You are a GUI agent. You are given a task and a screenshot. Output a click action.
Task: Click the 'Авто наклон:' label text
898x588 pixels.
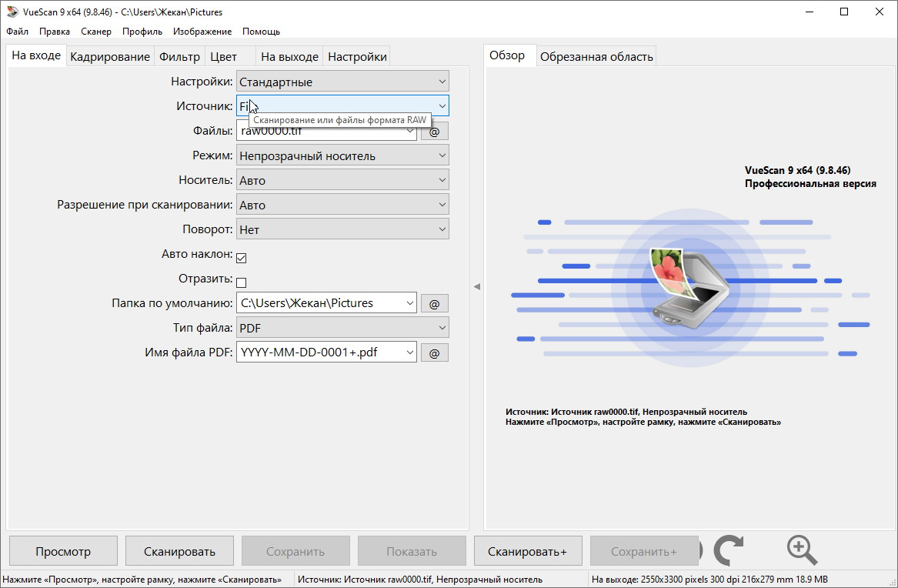point(197,254)
